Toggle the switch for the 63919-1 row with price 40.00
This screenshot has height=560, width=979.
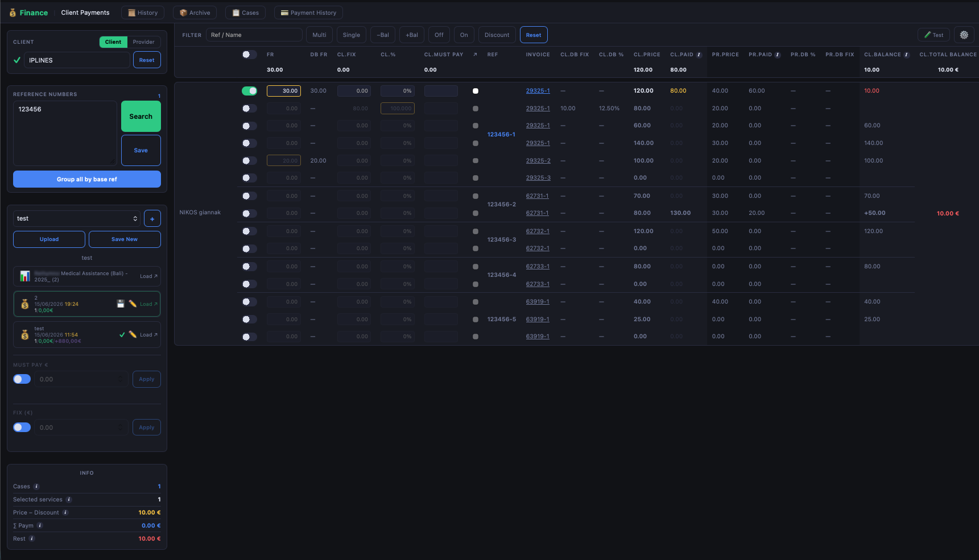(249, 302)
